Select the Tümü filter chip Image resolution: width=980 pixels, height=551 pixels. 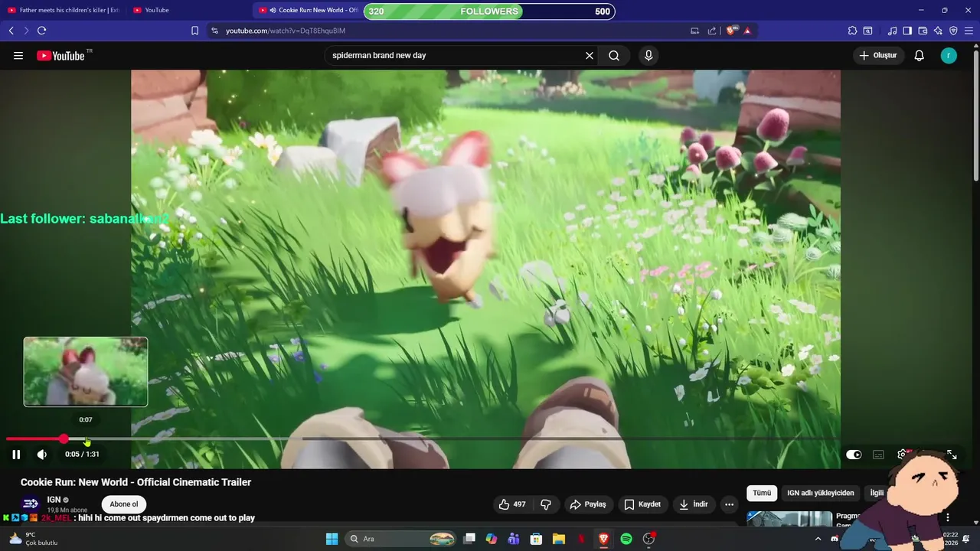(x=762, y=494)
